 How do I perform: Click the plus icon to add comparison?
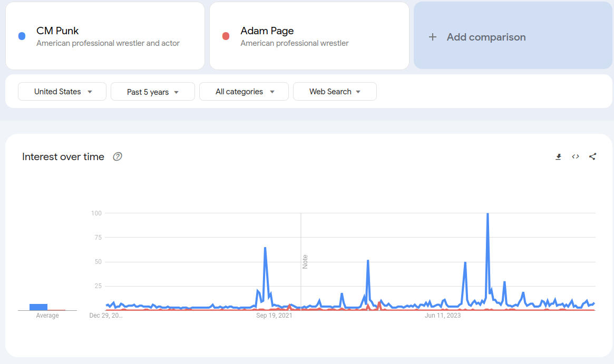tap(433, 37)
